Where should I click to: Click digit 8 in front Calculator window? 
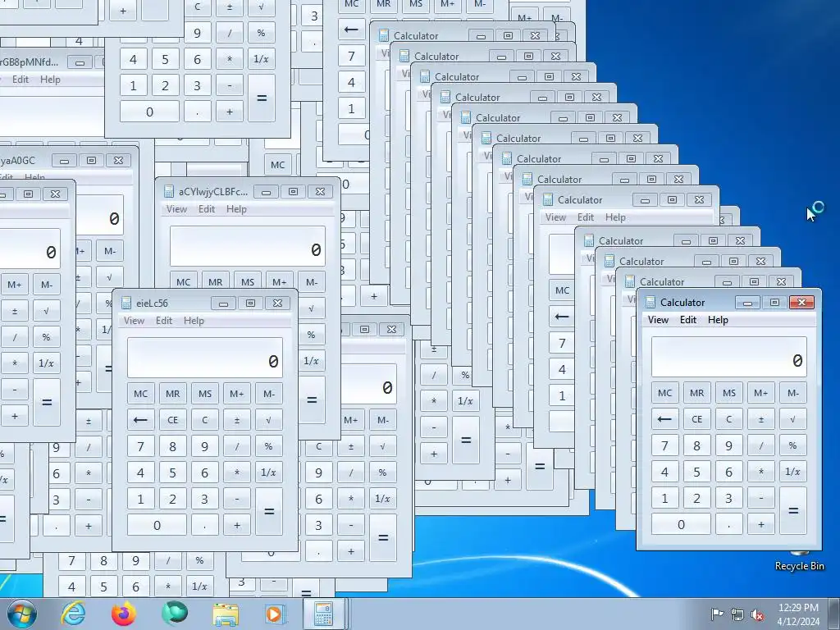point(697,445)
